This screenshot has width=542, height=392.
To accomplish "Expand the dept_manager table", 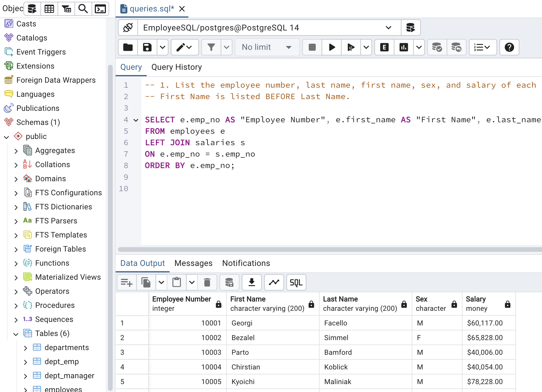I will [x=25, y=376].
